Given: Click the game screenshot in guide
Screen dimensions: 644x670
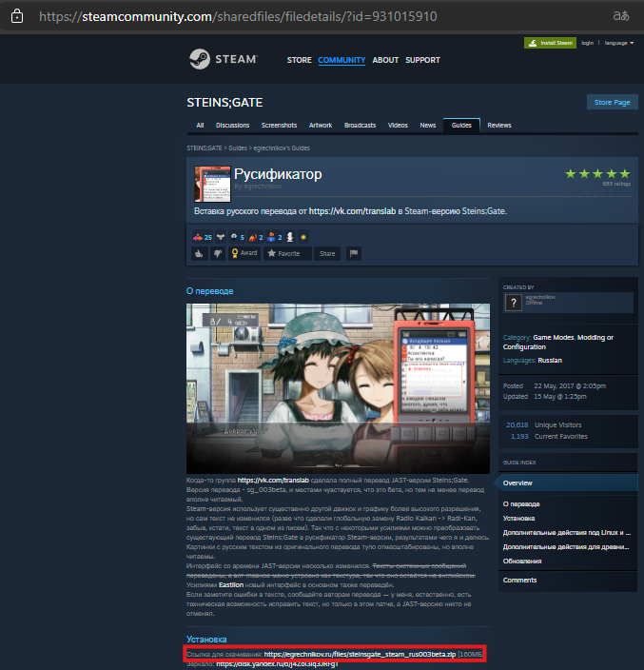Looking at the screenshot, I should pos(338,388).
